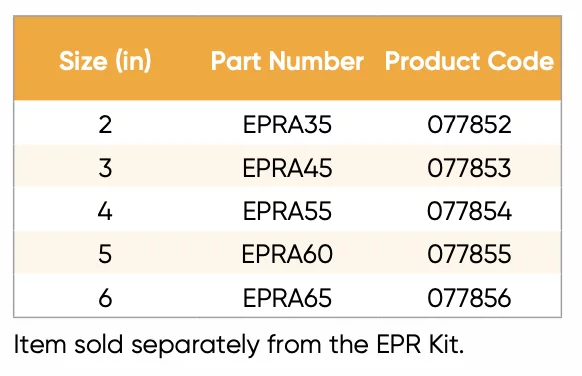Select part number EPRA65

(287, 298)
